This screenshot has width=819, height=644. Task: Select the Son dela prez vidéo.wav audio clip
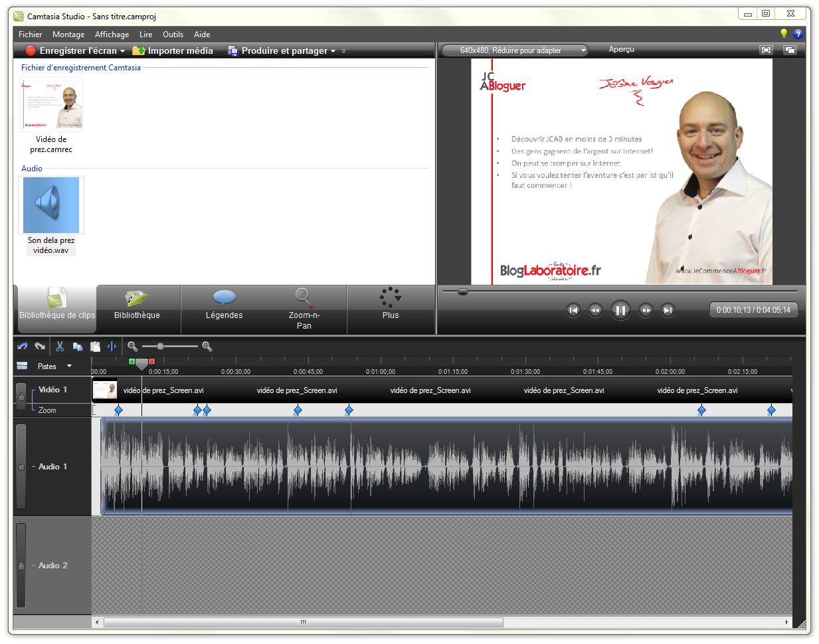click(x=51, y=206)
